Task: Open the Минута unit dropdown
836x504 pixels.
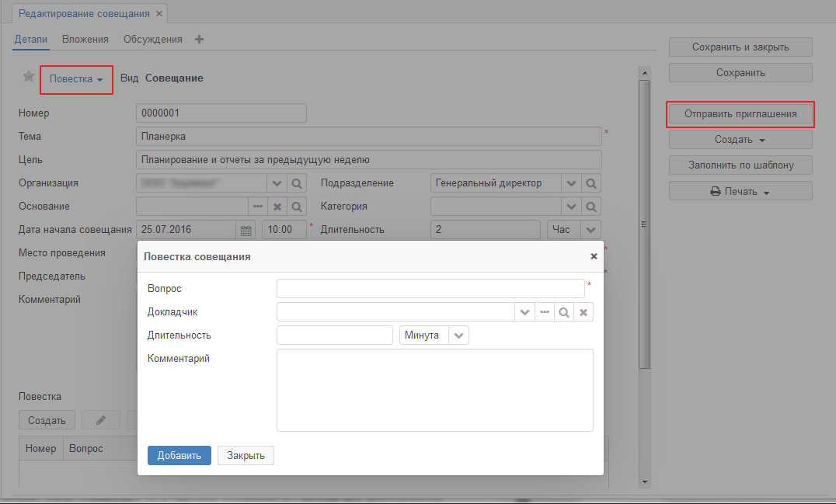Action: [x=458, y=335]
